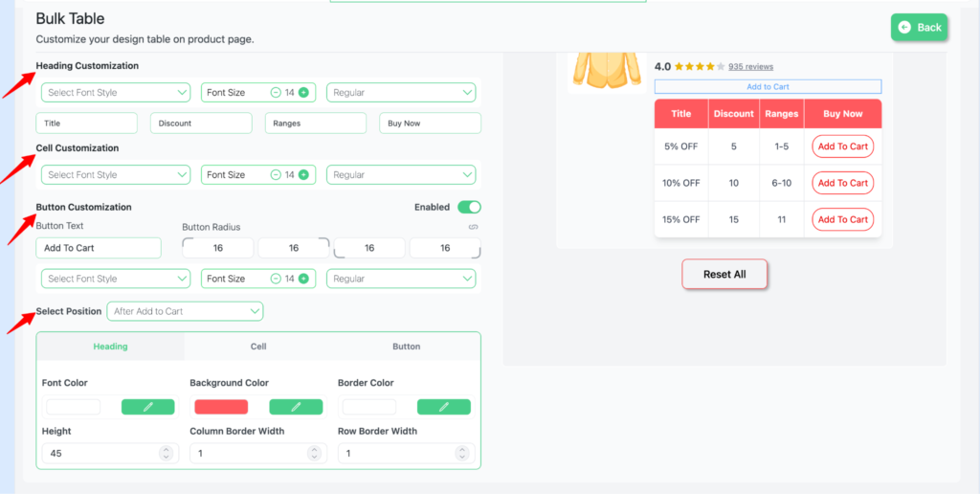Click the red Background Color swatch
Image resolution: width=980 pixels, height=494 pixels.
click(x=221, y=407)
